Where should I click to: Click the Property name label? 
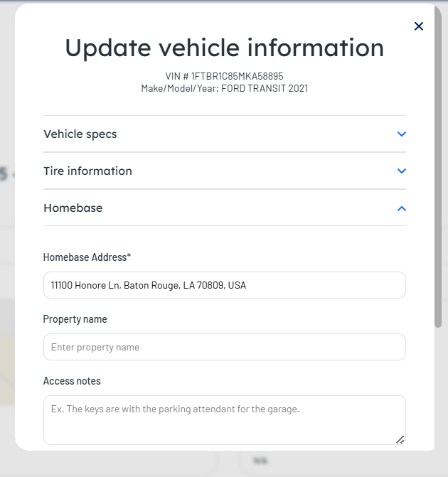coord(75,319)
